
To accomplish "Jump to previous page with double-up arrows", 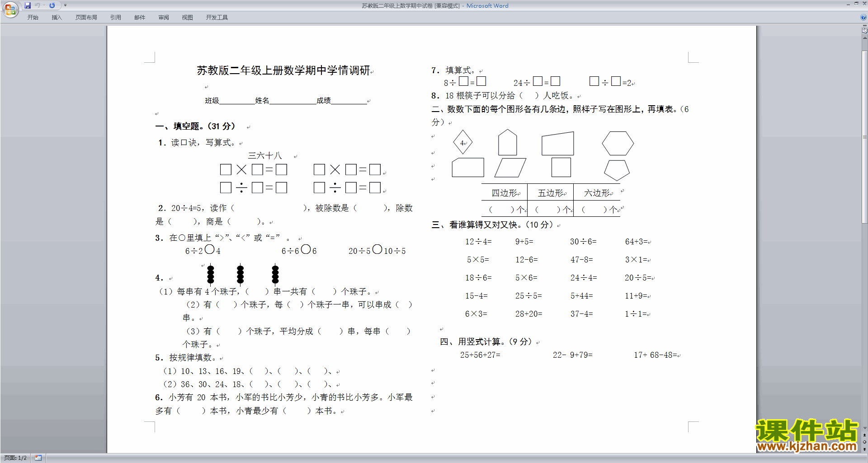I will [x=865, y=435].
